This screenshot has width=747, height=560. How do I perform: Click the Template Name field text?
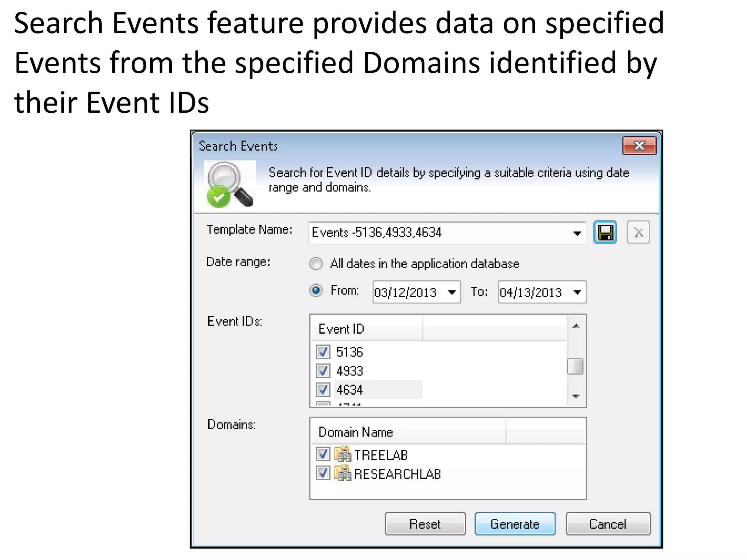376,233
